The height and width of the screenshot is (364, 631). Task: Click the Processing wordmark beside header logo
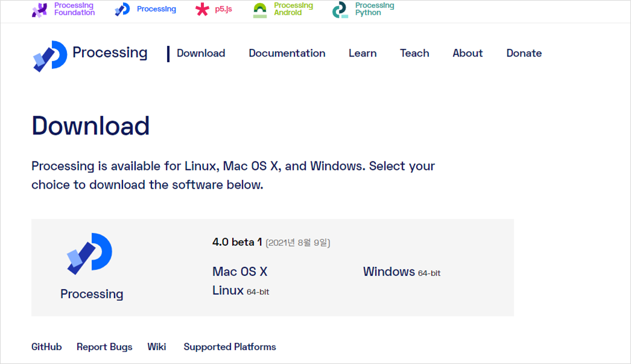(110, 52)
